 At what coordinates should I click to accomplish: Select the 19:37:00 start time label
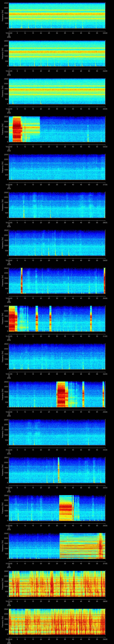[9, 601]
